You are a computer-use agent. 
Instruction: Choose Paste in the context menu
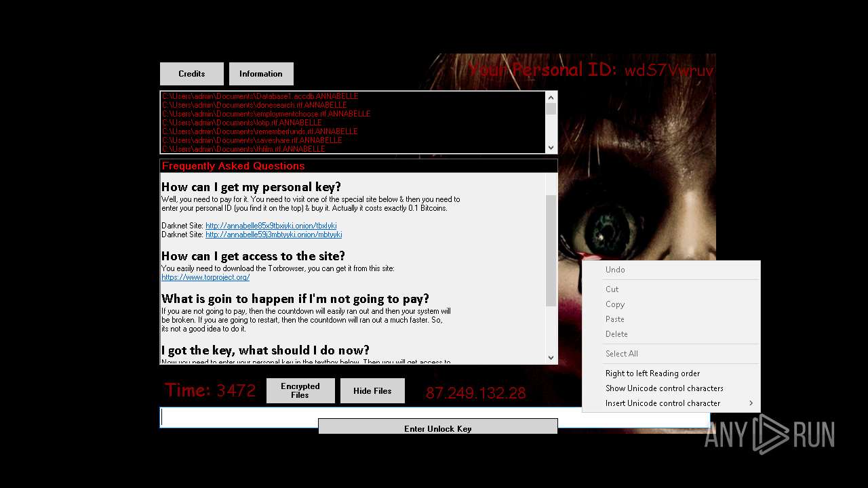coord(671,319)
